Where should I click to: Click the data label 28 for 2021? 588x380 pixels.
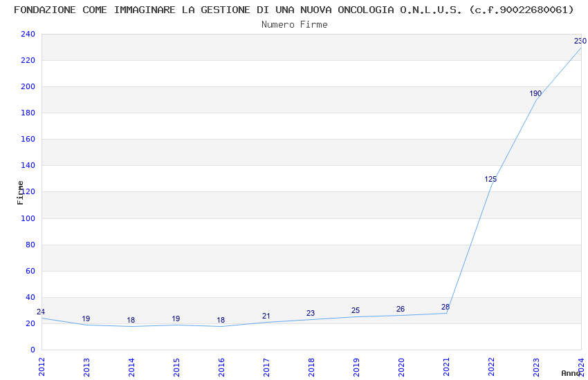point(445,307)
